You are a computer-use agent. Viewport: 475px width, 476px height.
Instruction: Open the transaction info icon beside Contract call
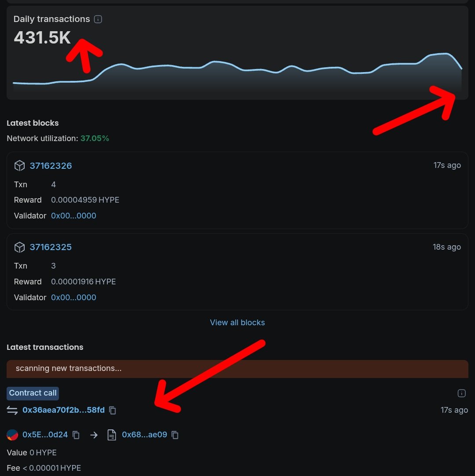click(462, 393)
